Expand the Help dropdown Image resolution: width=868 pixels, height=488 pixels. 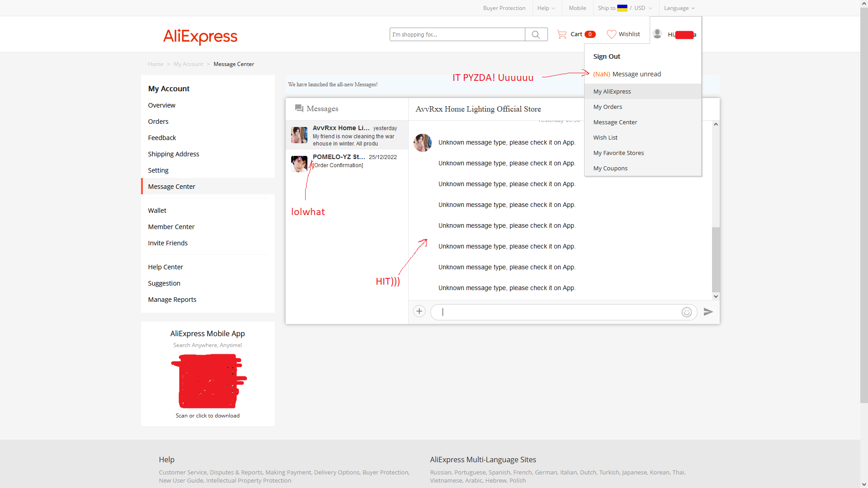pos(546,8)
